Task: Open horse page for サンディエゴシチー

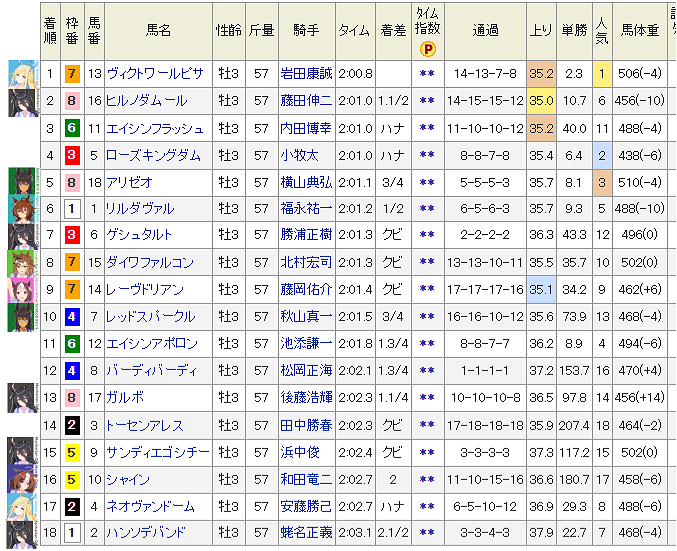Action: 158,453
